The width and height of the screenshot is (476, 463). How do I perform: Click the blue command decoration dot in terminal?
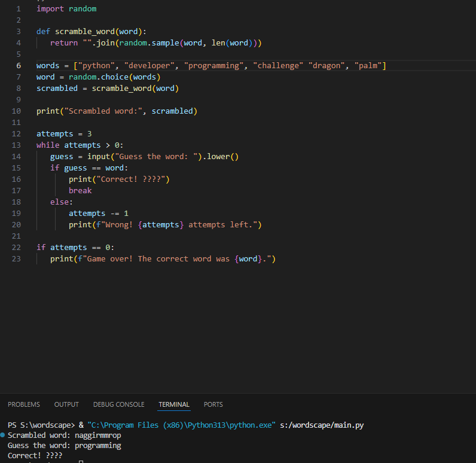pos(4,435)
